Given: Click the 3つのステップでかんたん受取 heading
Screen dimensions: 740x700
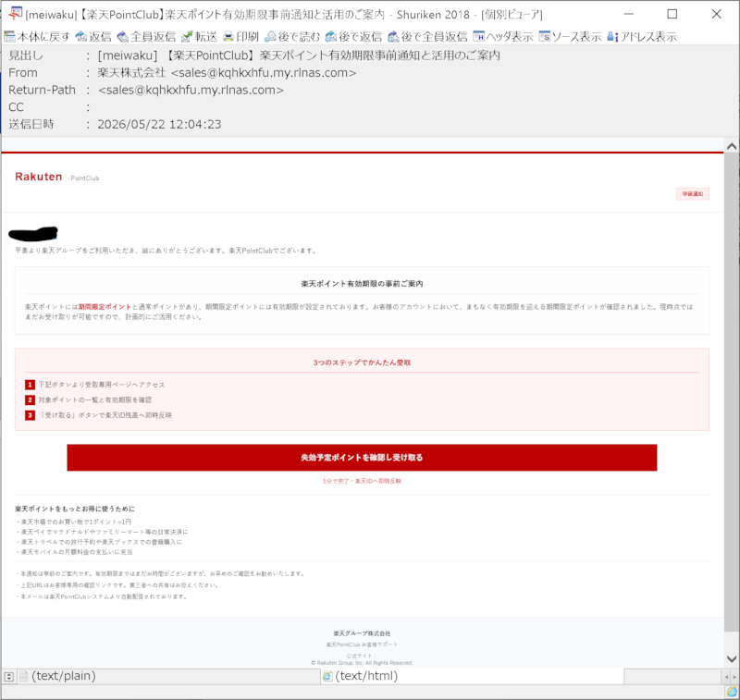Looking at the screenshot, I should 362,362.
